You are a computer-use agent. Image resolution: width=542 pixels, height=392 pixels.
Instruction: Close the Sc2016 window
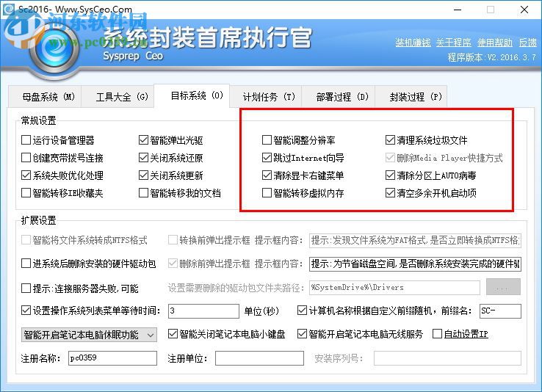(524, 10)
